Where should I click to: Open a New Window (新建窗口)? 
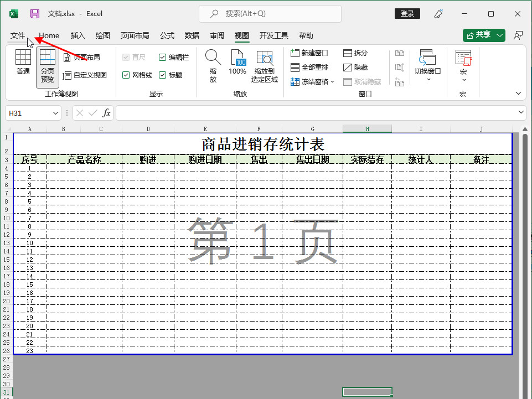[x=309, y=53]
